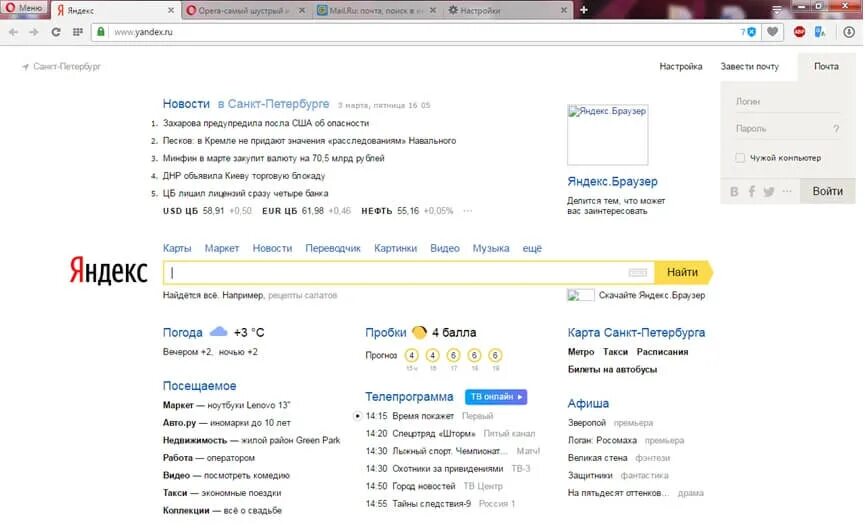Open the Погода weather link
This screenshot has width=865, height=529.
point(182,333)
